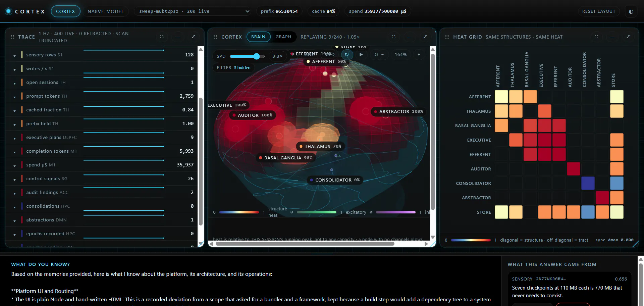
Task: Click the reset view zoom out button
Action: tap(379, 54)
